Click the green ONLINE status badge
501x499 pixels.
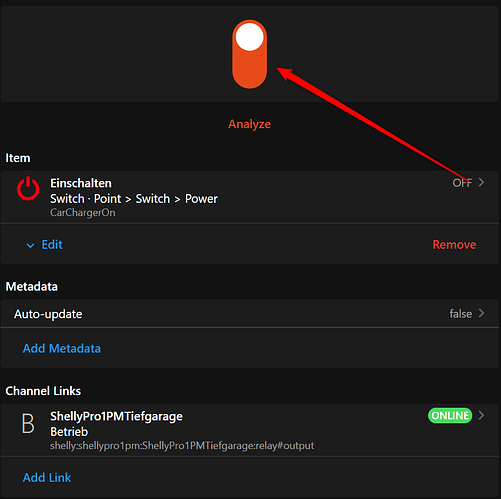[x=450, y=415]
